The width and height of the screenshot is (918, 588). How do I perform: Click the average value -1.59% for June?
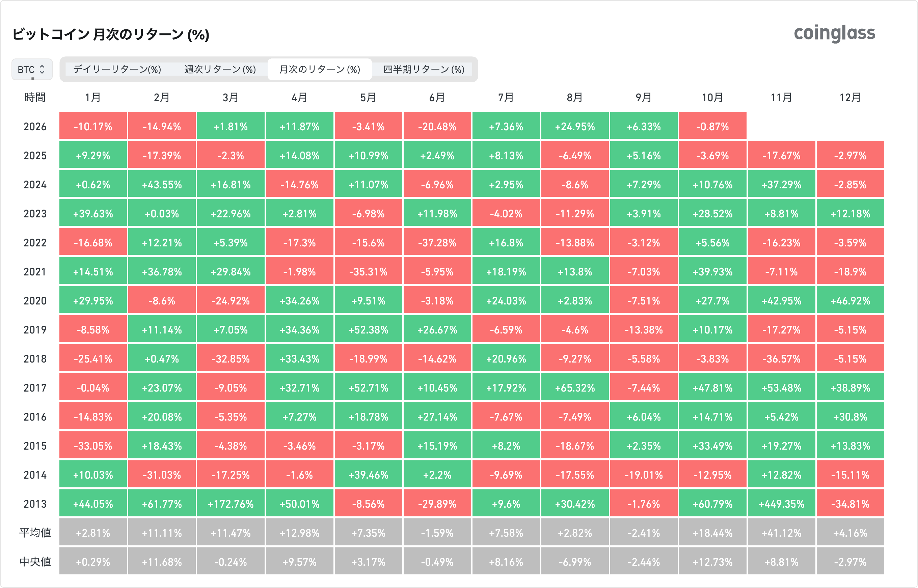click(437, 532)
